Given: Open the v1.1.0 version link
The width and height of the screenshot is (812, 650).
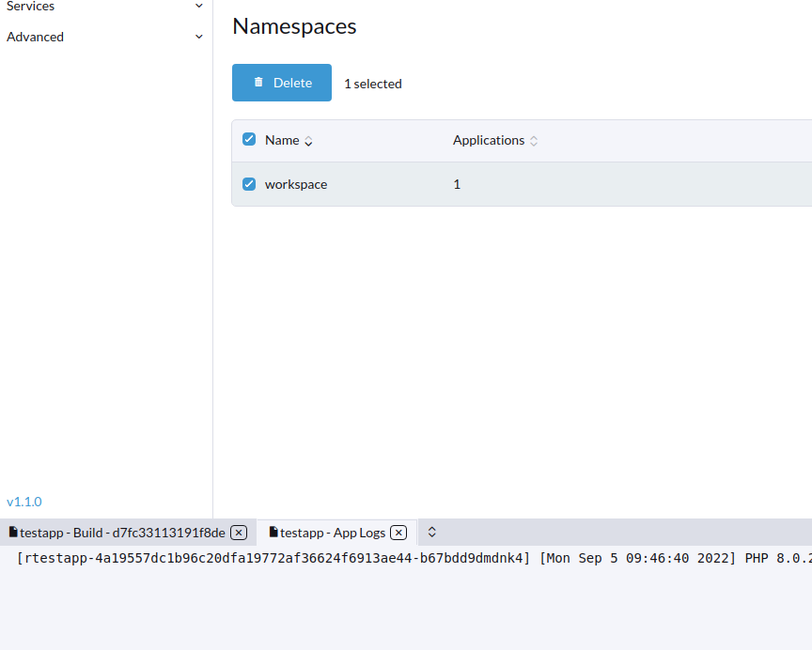Looking at the screenshot, I should coord(23,501).
